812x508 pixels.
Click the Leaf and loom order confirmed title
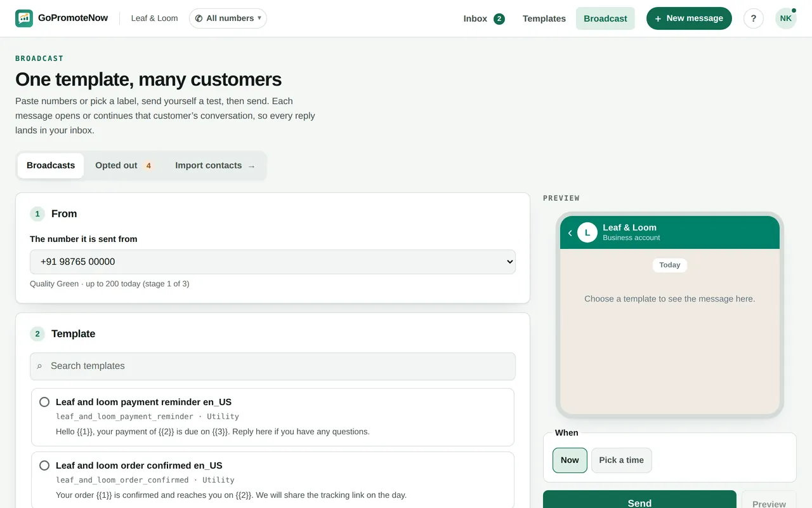[139, 465]
